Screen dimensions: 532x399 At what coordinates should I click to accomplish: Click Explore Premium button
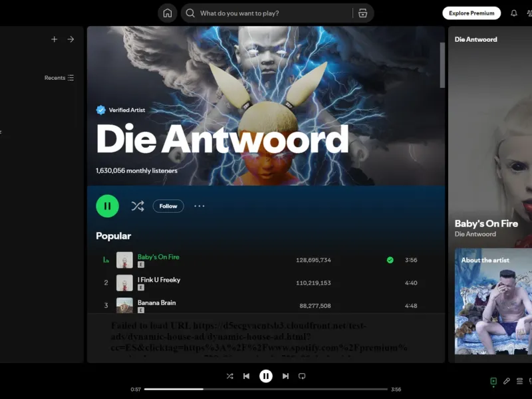(x=471, y=13)
